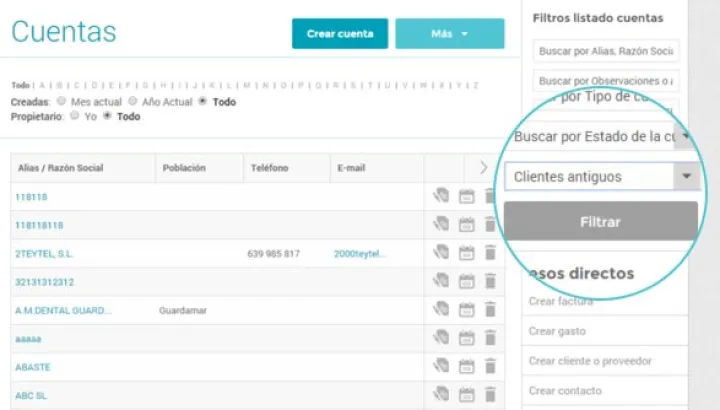Click the handshake icon in the 32131312312 row

pos(441,281)
